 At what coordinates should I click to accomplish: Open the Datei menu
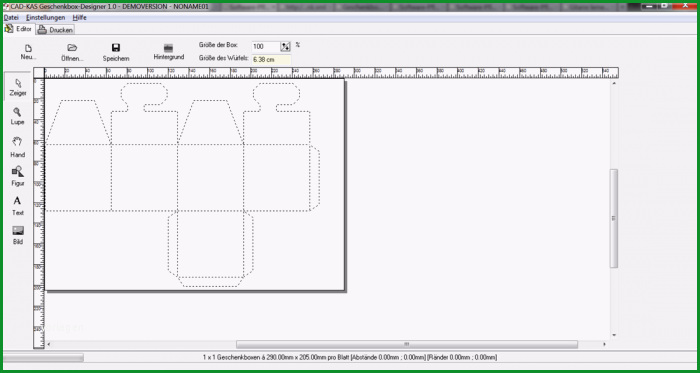11,17
